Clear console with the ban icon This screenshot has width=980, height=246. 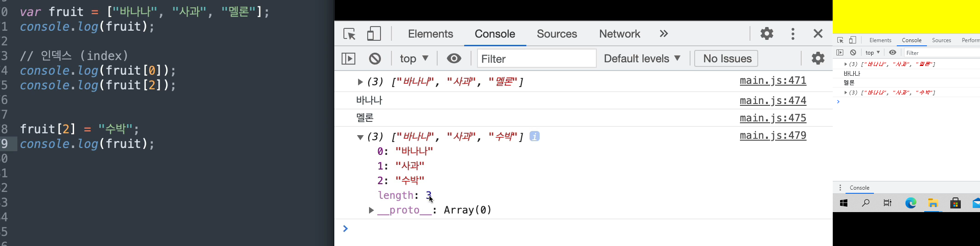point(375,59)
